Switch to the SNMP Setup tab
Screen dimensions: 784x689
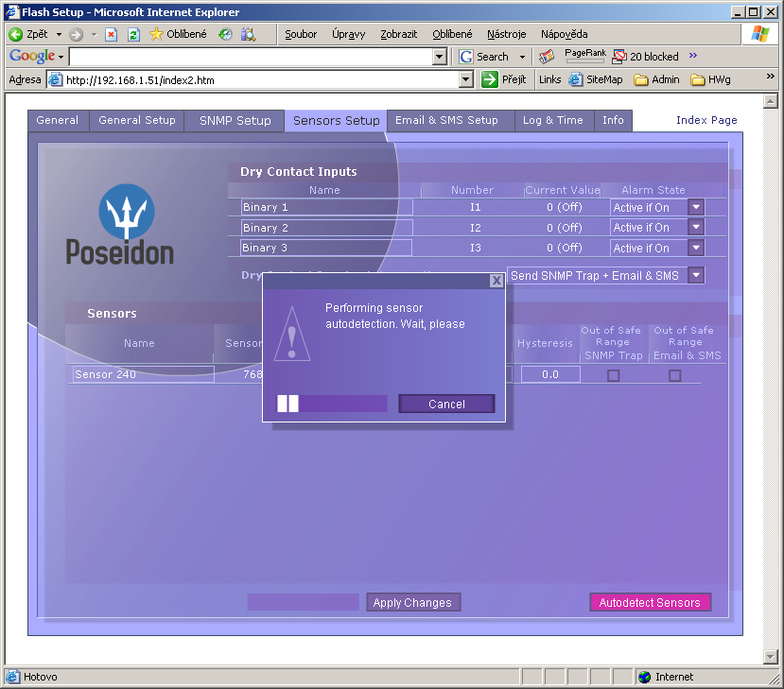pos(235,120)
